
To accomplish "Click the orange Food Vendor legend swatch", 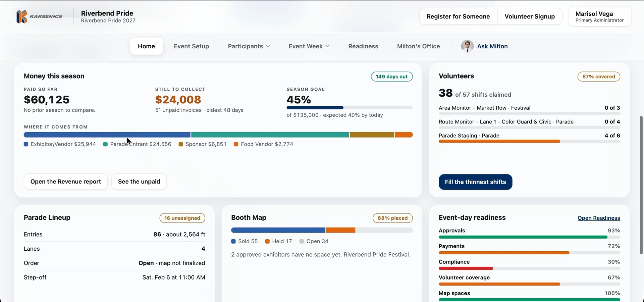I will click(x=236, y=144).
